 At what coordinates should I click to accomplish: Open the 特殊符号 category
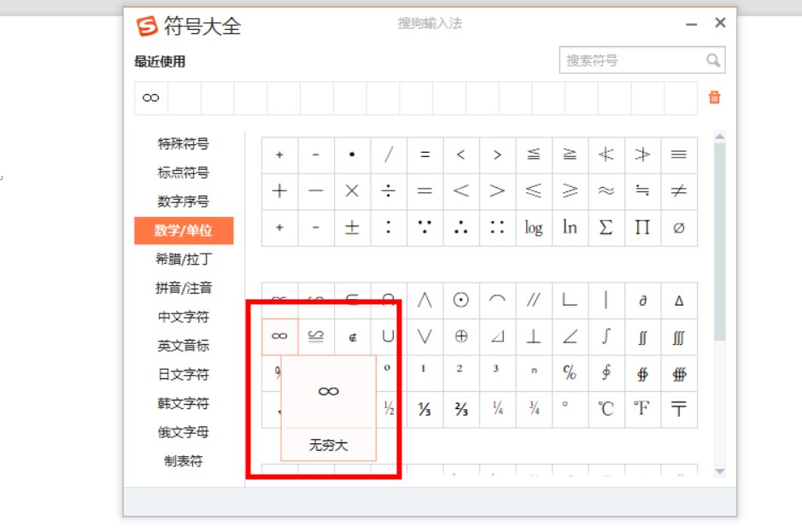(183, 143)
